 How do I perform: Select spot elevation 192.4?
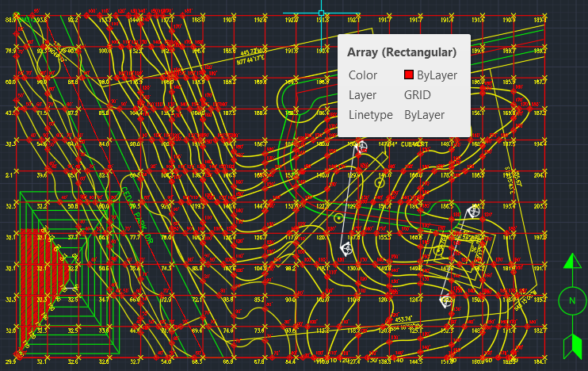tap(261, 20)
